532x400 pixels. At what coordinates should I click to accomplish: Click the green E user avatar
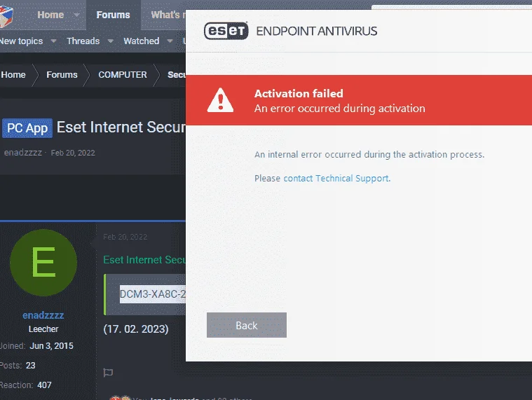43,263
